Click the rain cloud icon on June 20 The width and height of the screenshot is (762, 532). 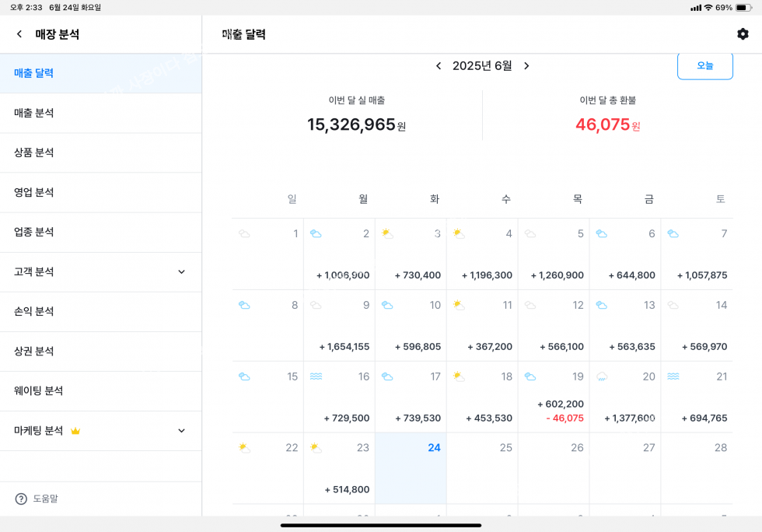602,376
